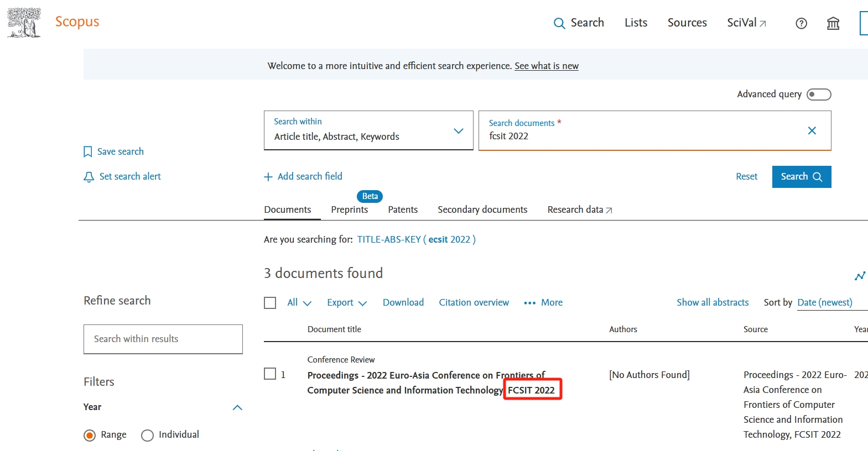The height and width of the screenshot is (451, 868).
Task: Click the Document title column header
Action: pyautogui.click(x=334, y=329)
